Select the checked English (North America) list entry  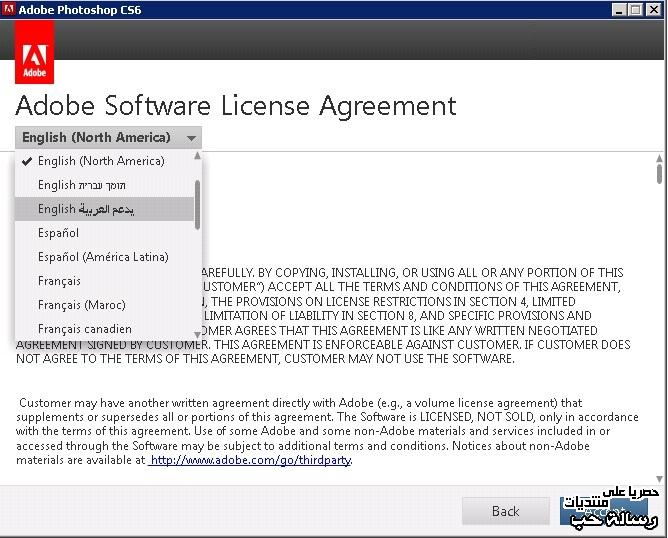101,161
